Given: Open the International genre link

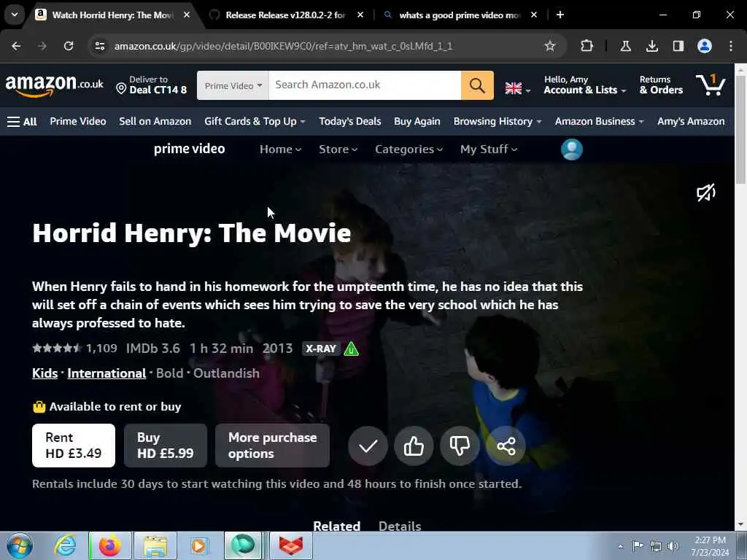Looking at the screenshot, I should 107,373.
